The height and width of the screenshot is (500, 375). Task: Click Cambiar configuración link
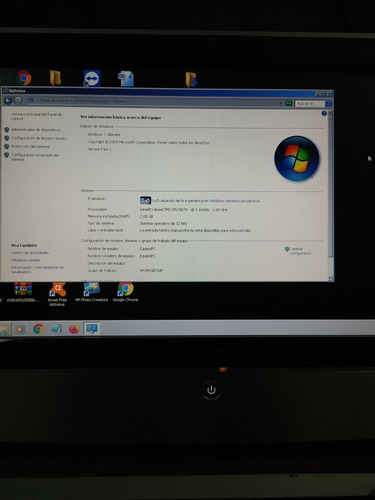point(300,251)
